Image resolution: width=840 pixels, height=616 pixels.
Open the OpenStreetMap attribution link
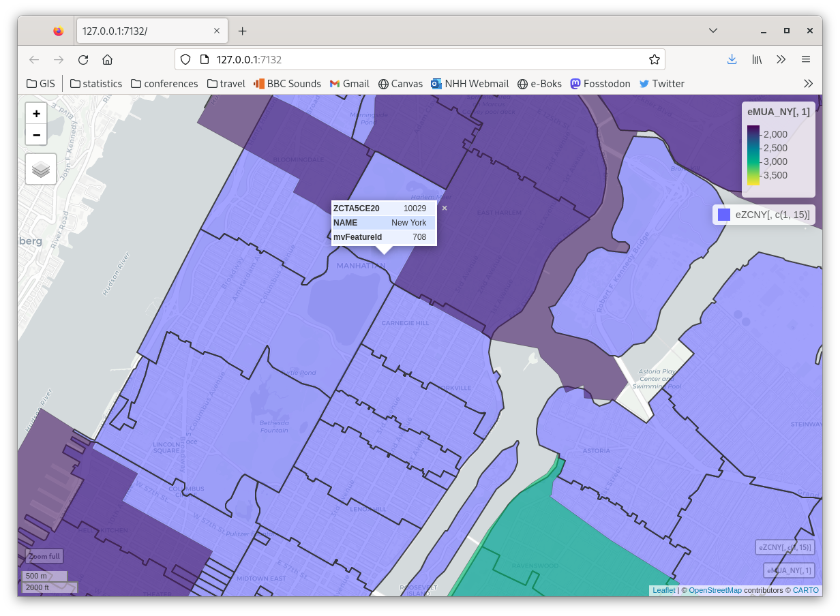(x=715, y=590)
